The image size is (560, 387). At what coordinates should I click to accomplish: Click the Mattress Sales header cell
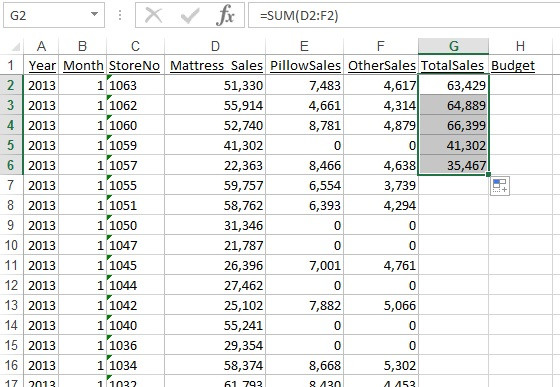pos(215,65)
